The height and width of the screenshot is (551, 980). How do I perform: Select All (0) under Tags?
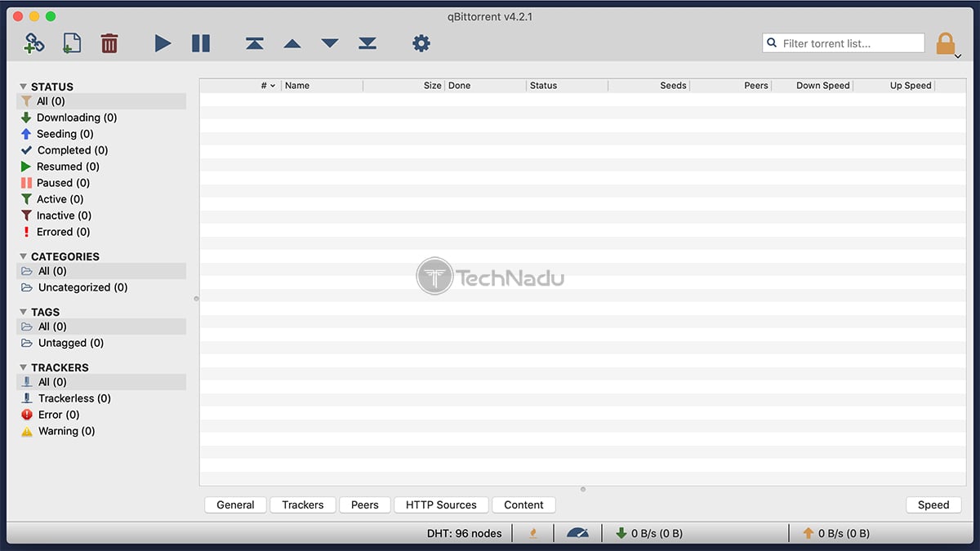tap(101, 327)
